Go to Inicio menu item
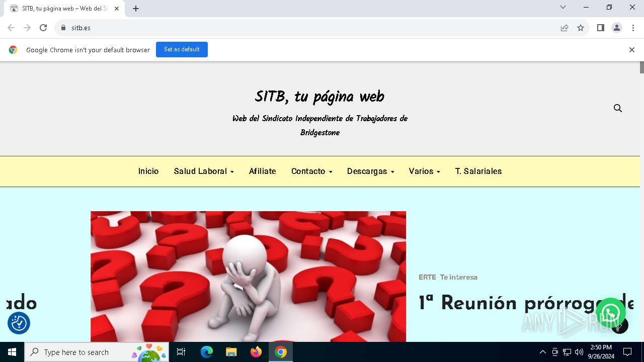 pos(148,171)
